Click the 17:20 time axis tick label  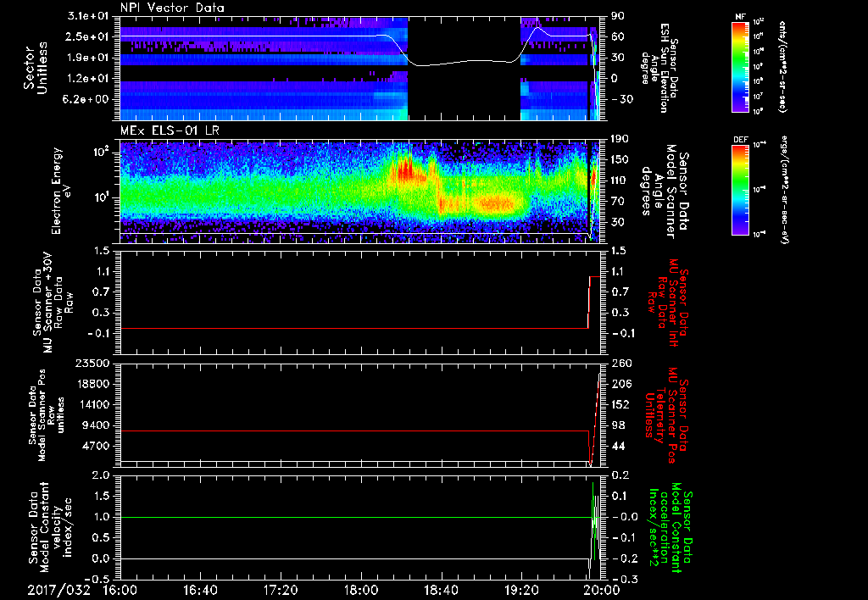281,590
